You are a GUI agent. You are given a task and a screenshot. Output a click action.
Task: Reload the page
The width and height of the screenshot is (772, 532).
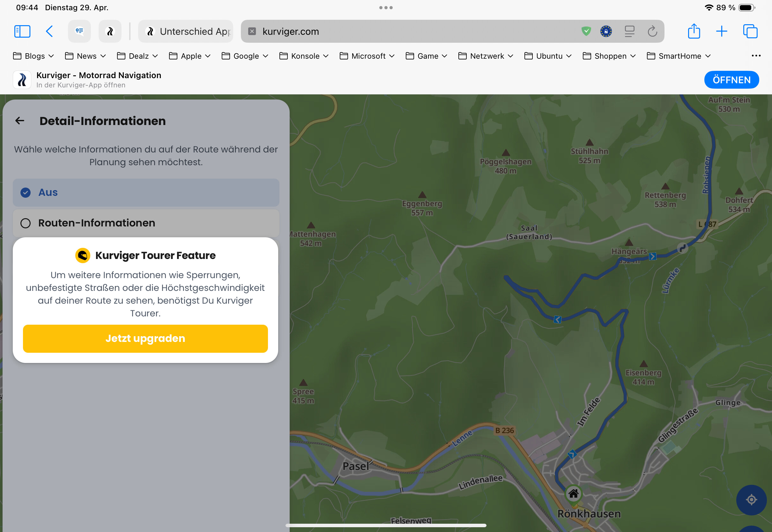tap(652, 31)
